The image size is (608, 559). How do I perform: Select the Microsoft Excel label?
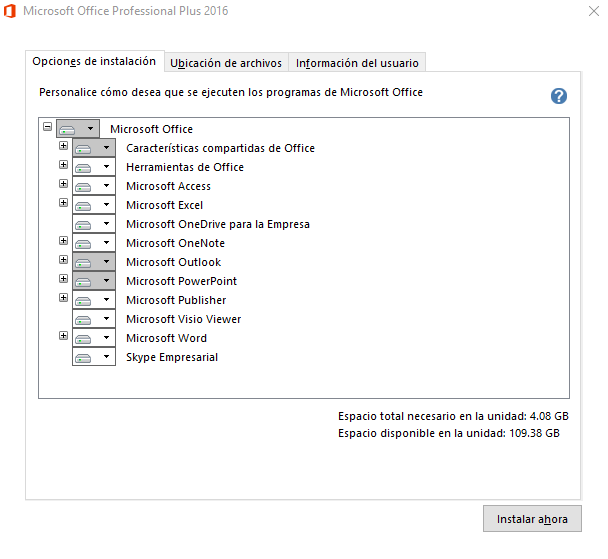pyautogui.click(x=164, y=205)
